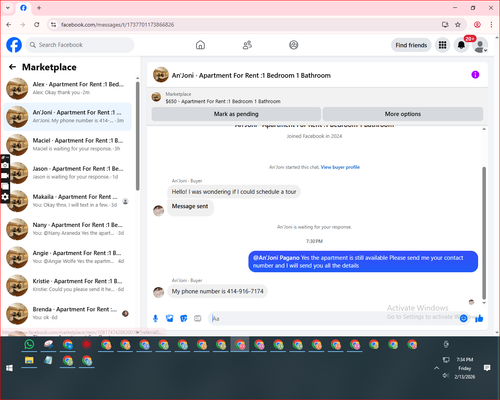Screen dimensions: 500x400
Task: Click the phone number message bubble
Action: click(217, 291)
